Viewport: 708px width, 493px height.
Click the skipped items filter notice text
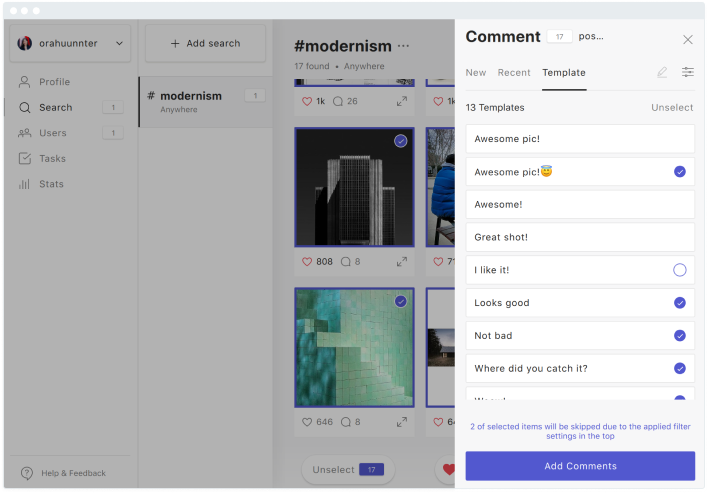point(580,431)
